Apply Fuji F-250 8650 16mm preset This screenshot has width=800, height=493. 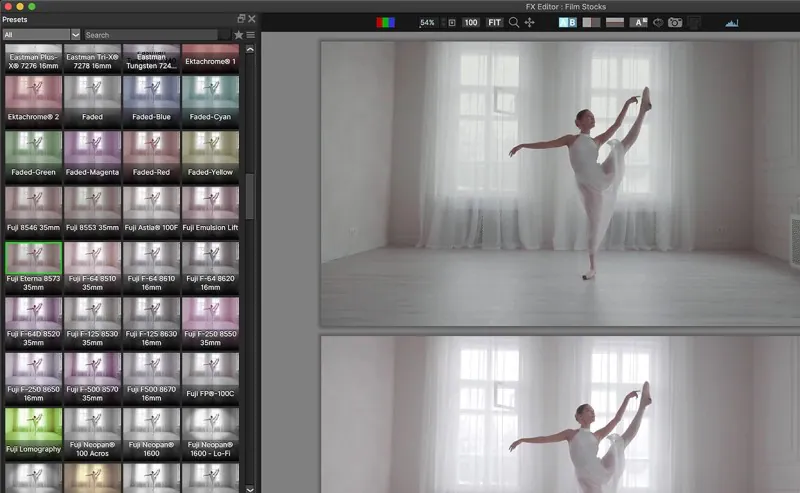tap(33, 378)
